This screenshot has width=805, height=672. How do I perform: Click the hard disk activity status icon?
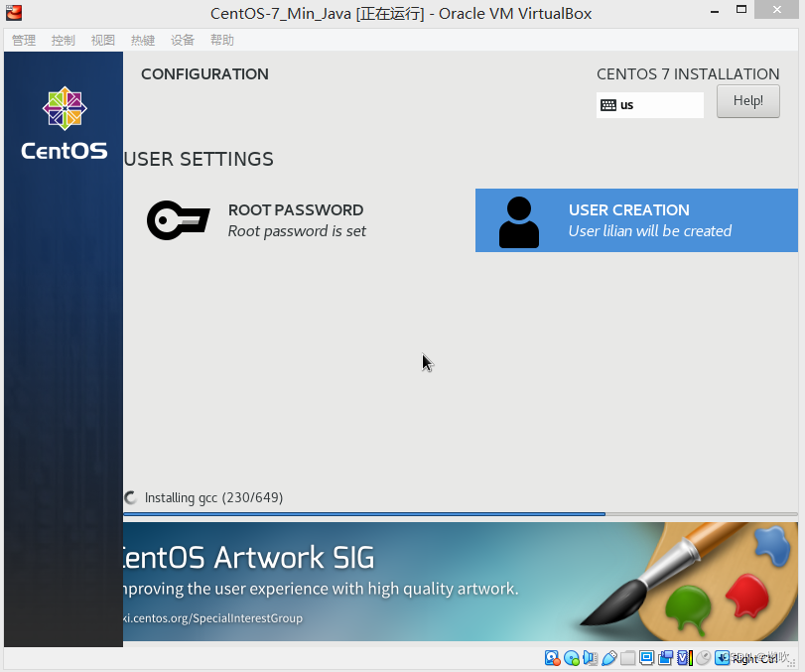click(553, 658)
